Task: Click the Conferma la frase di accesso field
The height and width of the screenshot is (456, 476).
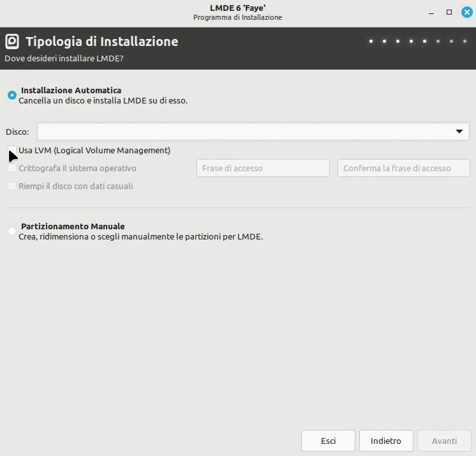Action: [404, 168]
